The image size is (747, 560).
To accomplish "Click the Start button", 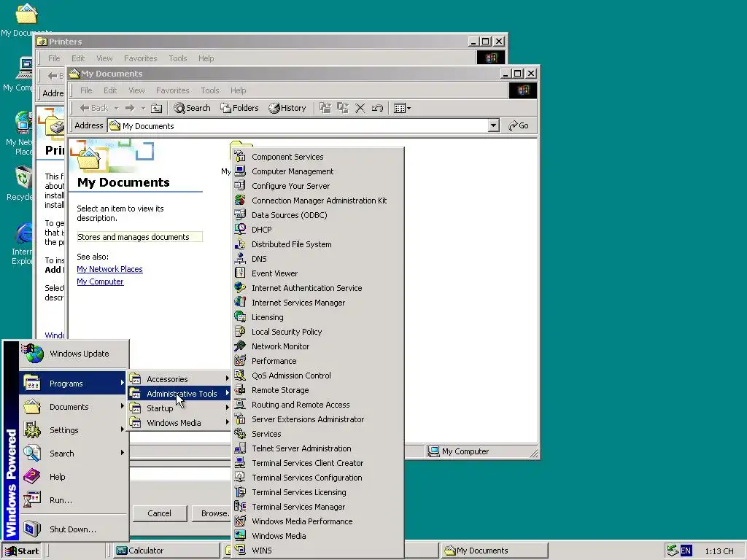I will click(x=22, y=551).
